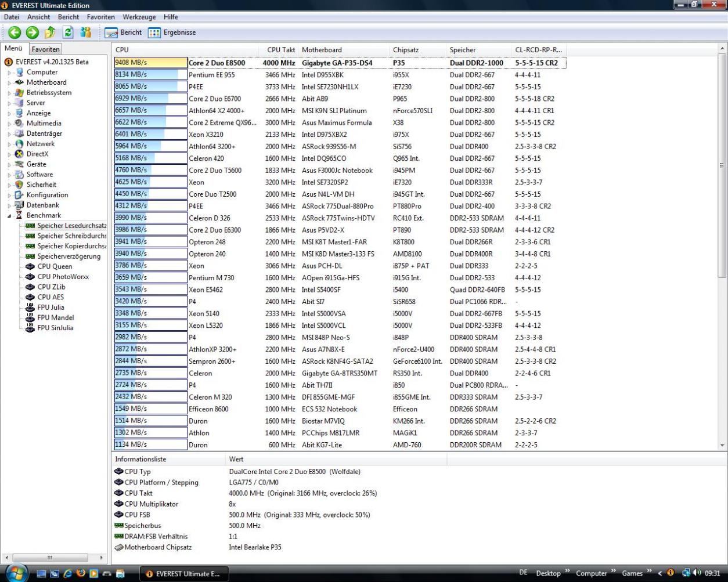Select Speicher Lesedurchsatz benchmark
This screenshot has height=582, width=728.
pos(66,225)
